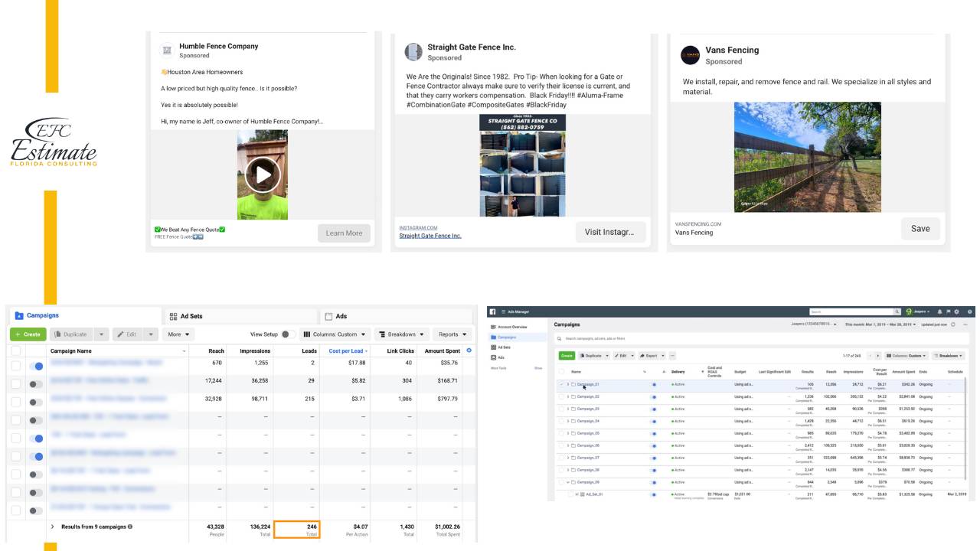Open the Vans Fencing wooden fence photo
Screen dimensions: 980x551
tap(807, 157)
